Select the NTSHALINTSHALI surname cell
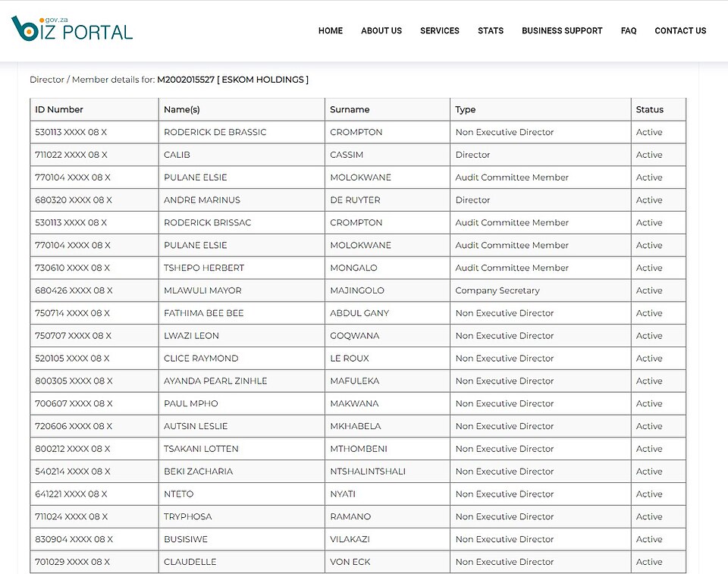The height and width of the screenshot is (574, 728). pos(368,472)
